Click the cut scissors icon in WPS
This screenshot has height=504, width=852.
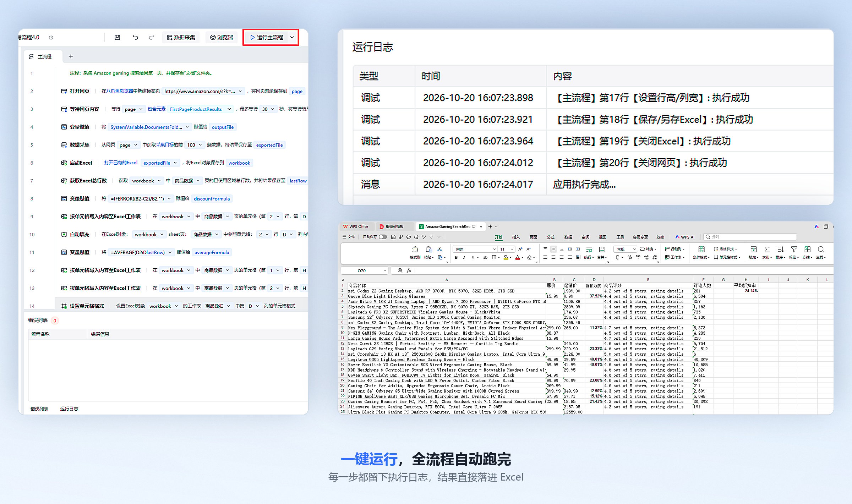pyautogui.click(x=439, y=249)
